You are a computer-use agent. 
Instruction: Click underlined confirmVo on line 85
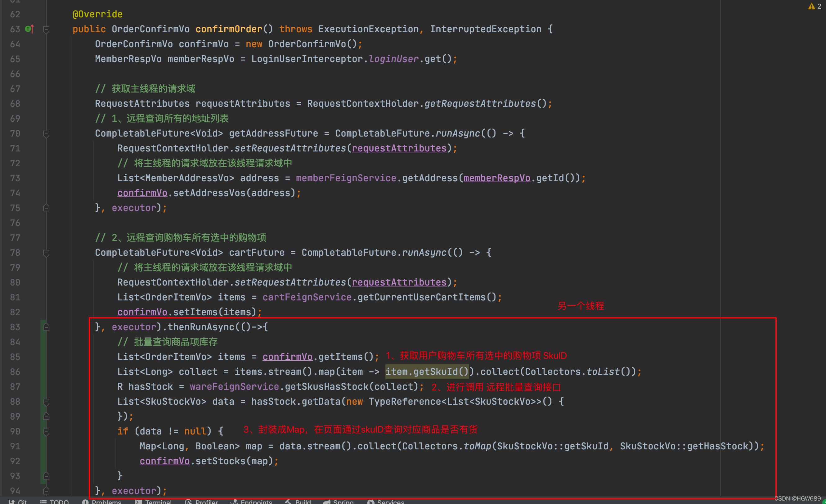click(287, 357)
